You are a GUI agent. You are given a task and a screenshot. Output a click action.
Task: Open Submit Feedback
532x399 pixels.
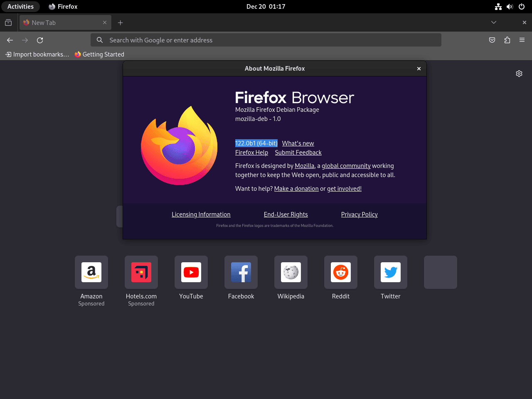click(298, 152)
